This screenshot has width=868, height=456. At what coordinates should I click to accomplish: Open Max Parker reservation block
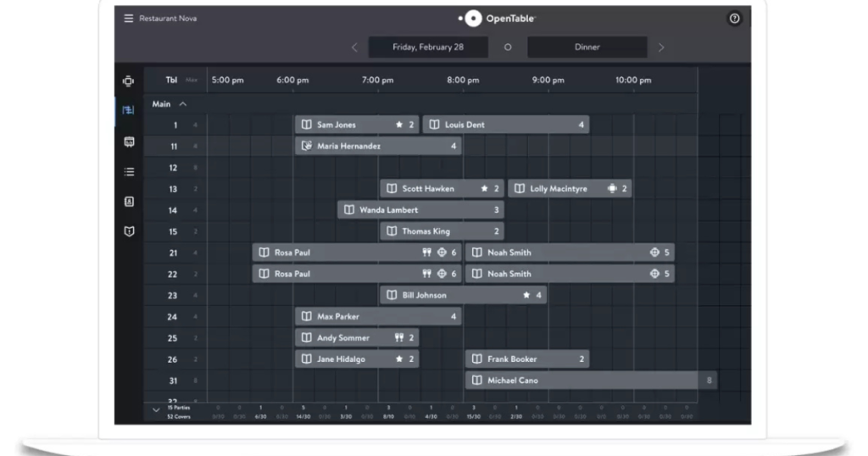pyautogui.click(x=378, y=316)
